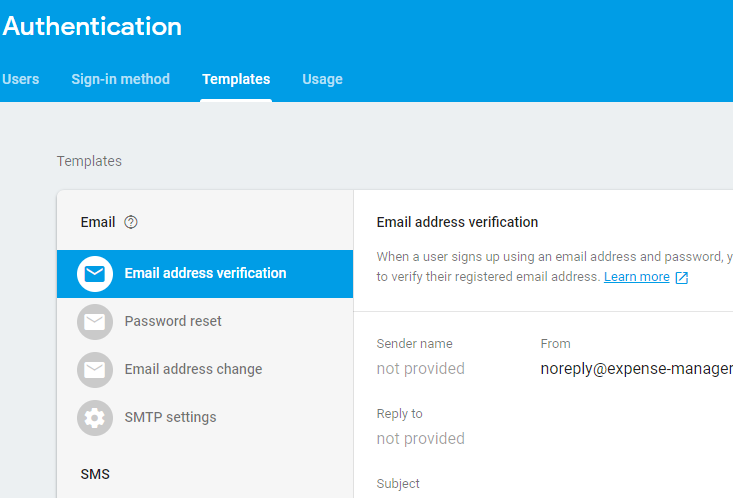Select Email address verification template
Viewport: 733px width, 498px height.
pyautogui.click(x=205, y=274)
